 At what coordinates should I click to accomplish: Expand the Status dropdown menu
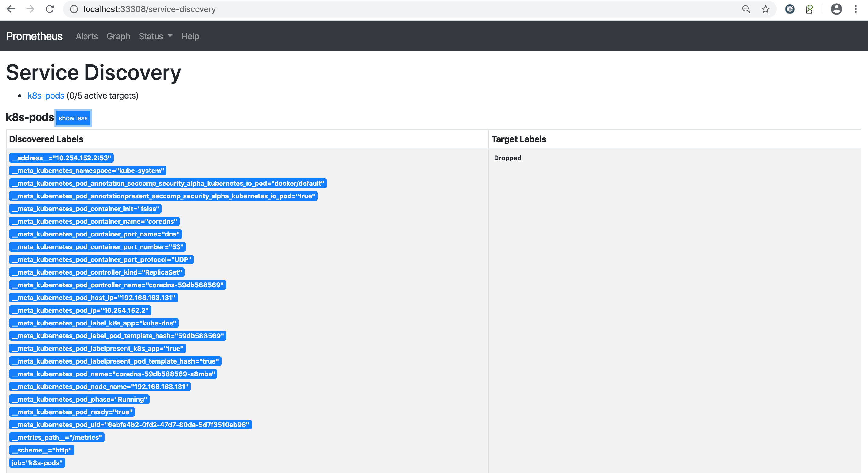(x=155, y=36)
